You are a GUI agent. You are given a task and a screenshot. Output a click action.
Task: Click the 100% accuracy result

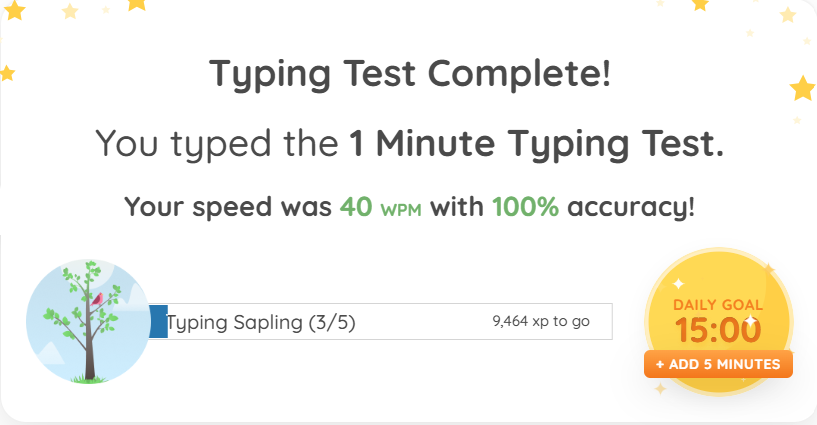coord(527,208)
